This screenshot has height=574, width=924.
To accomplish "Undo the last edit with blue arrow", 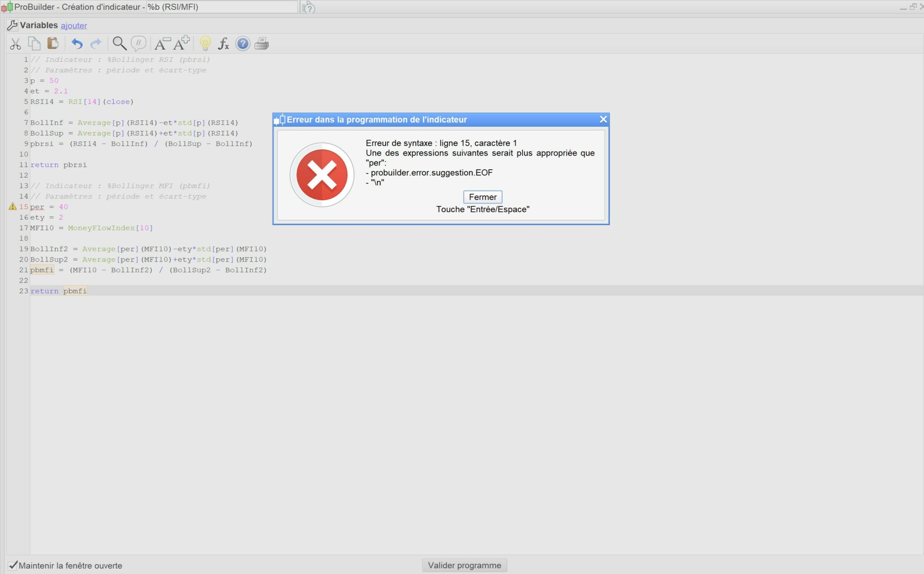I will click(x=77, y=44).
